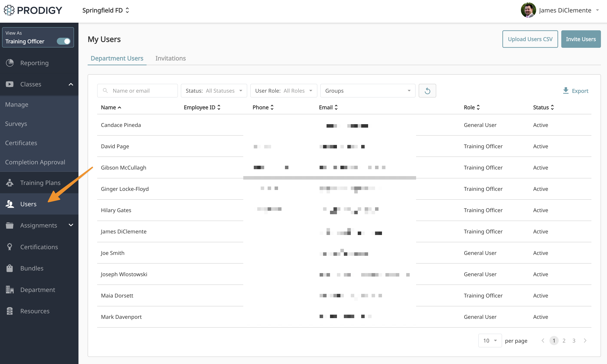Open Training Plans from the sidebar
Viewport: 607px width, 364px height.
[40, 183]
